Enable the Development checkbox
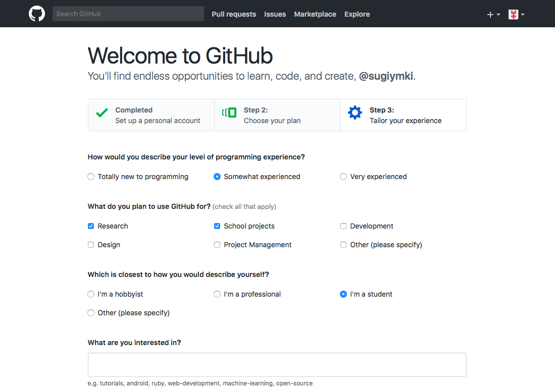This screenshot has height=392, width=555. (x=343, y=226)
